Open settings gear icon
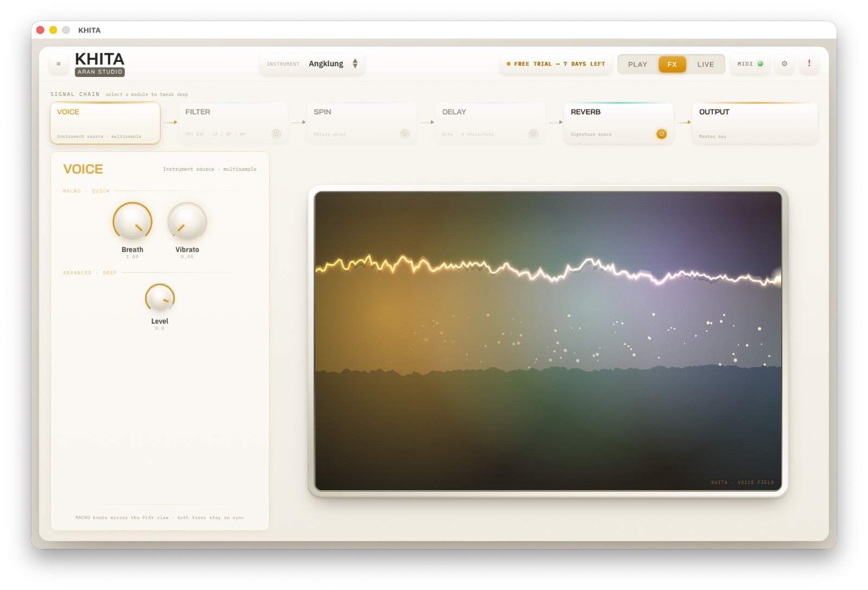Image resolution: width=868 pixels, height=590 pixels. [784, 64]
